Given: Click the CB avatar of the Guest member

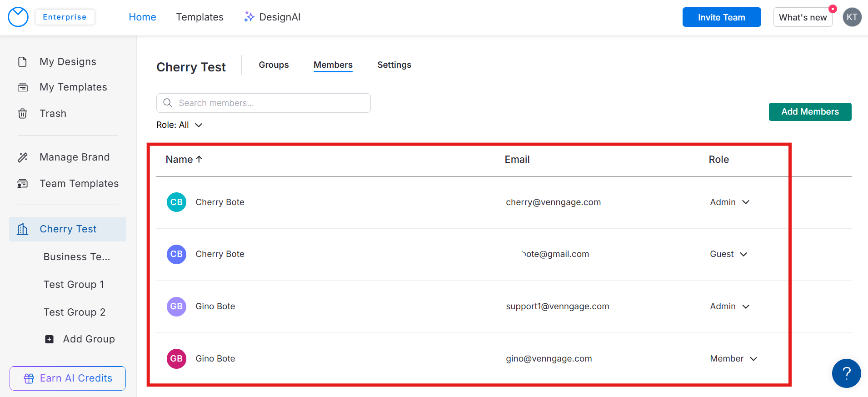Looking at the screenshot, I should pyautogui.click(x=176, y=254).
